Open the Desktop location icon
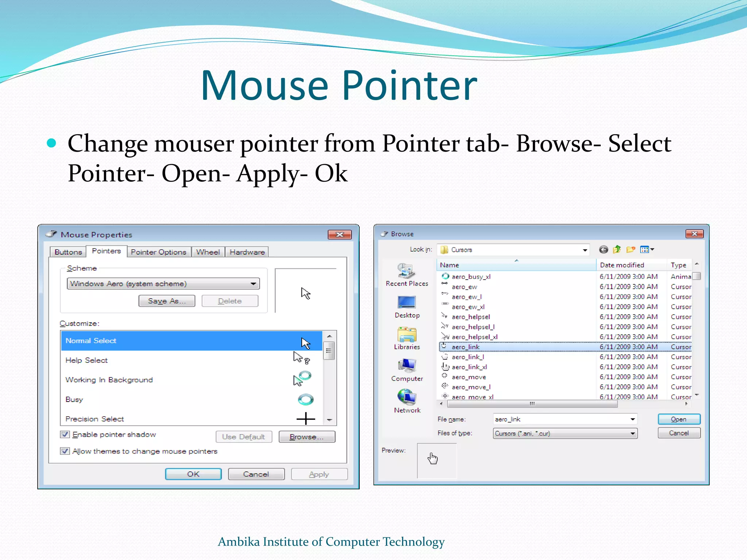This screenshot has width=747, height=560. click(406, 303)
